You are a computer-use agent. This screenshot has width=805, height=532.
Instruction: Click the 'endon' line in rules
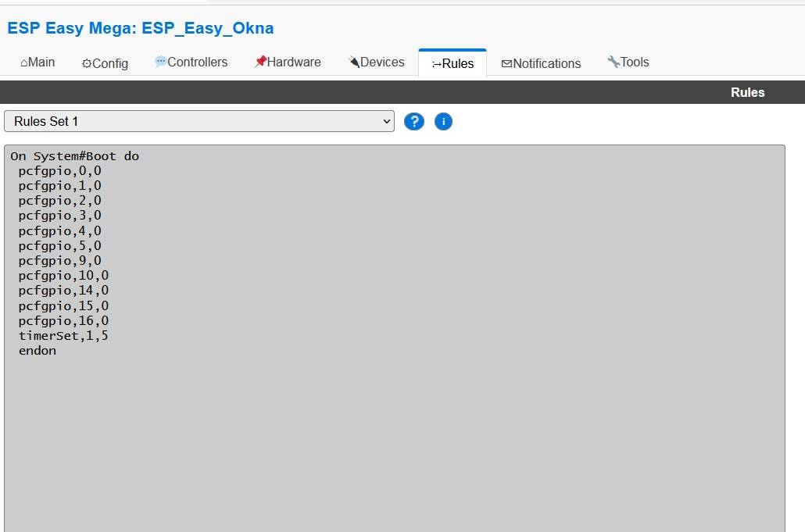[x=38, y=351]
